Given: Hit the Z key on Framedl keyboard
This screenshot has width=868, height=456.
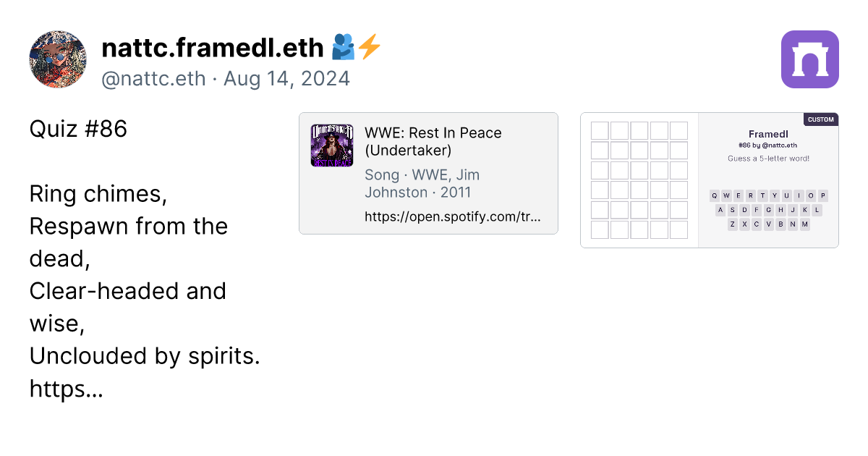Looking at the screenshot, I should (733, 224).
